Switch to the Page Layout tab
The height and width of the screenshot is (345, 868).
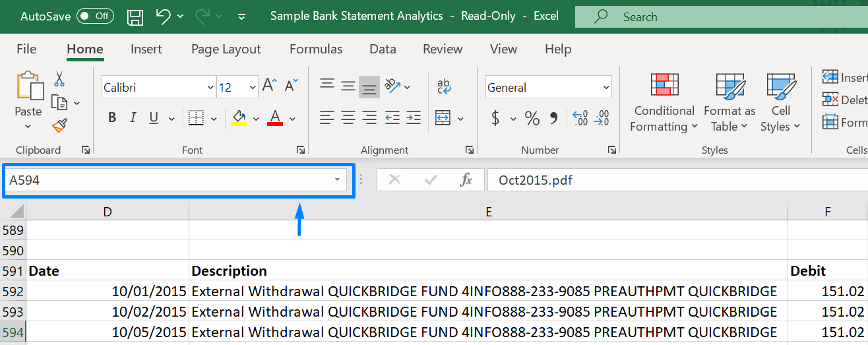(226, 49)
